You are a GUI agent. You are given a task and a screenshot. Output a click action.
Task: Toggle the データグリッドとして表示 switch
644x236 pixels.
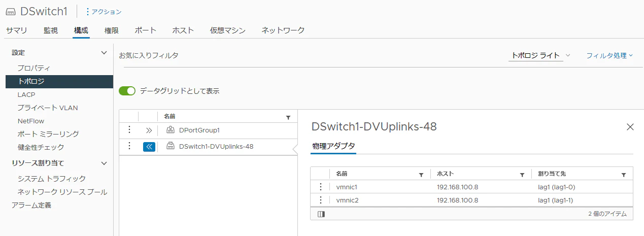pos(127,91)
